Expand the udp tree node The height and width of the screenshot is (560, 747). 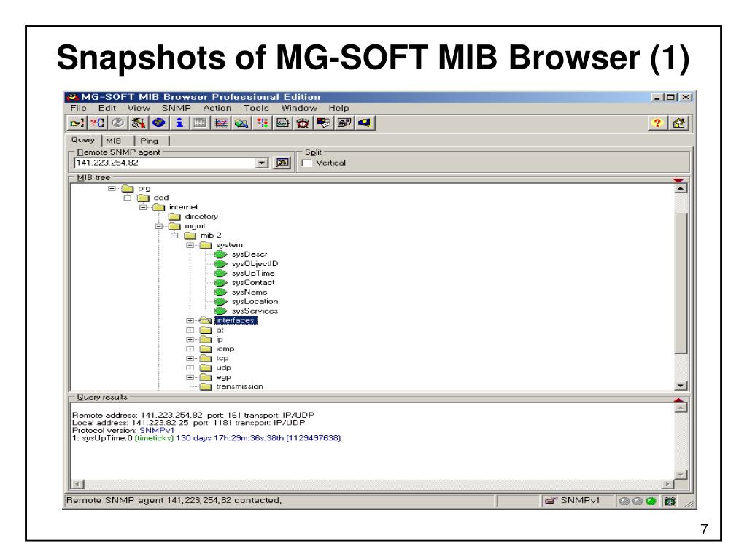pos(190,367)
